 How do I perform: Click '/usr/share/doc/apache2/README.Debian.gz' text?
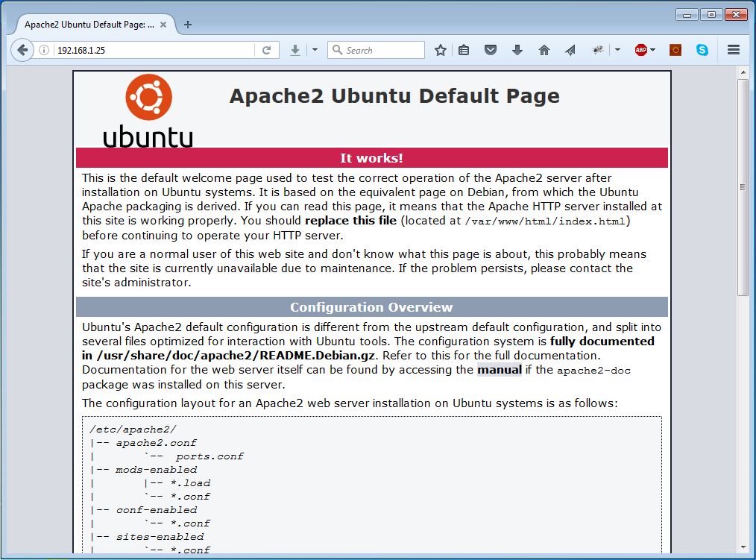[x=236, y=356]
